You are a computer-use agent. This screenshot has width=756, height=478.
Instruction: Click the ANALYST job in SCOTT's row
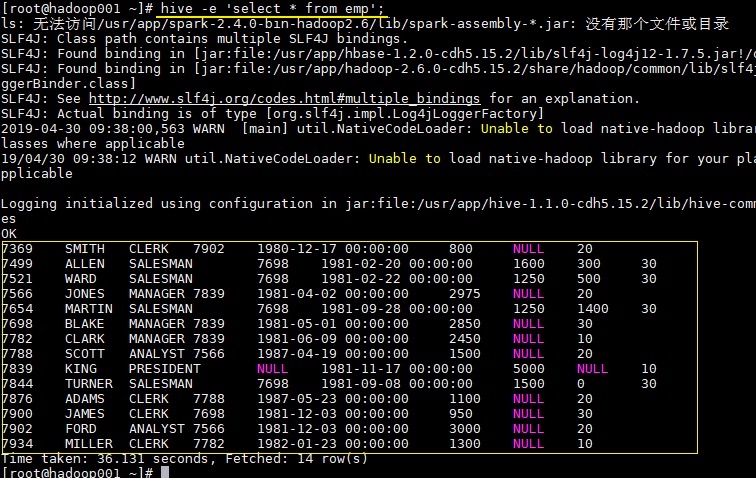tap(156, 354)
